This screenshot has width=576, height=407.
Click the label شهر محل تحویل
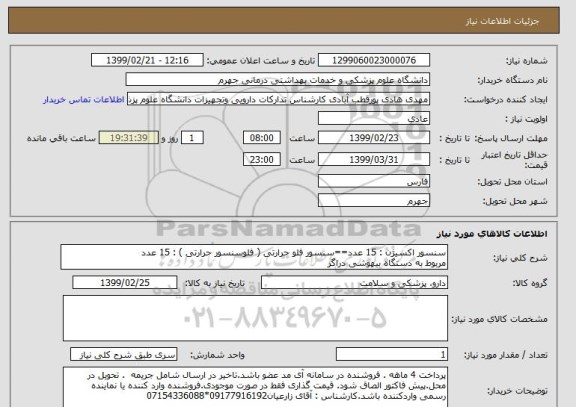tap(515, 201)
